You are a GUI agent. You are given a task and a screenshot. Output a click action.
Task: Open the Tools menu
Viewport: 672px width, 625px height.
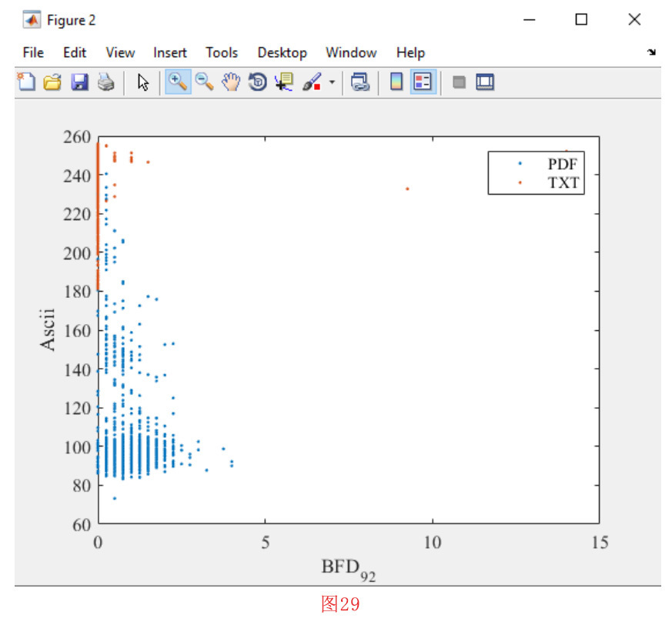222,53
